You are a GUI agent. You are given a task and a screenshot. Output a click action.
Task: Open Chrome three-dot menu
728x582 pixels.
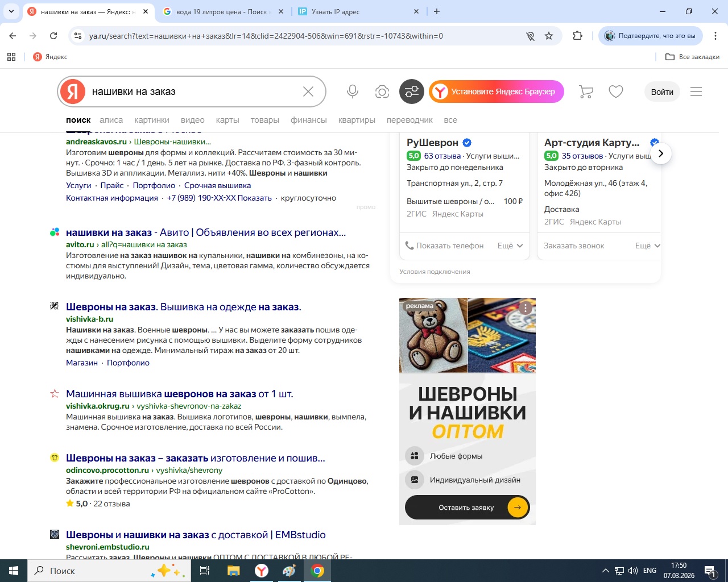(x=715, y=36)
